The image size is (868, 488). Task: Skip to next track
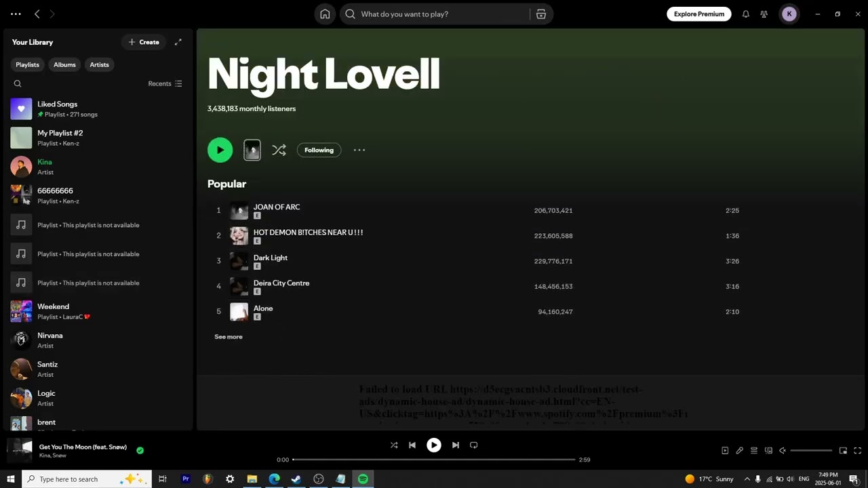pyautogui.click(x=456, y=445)
